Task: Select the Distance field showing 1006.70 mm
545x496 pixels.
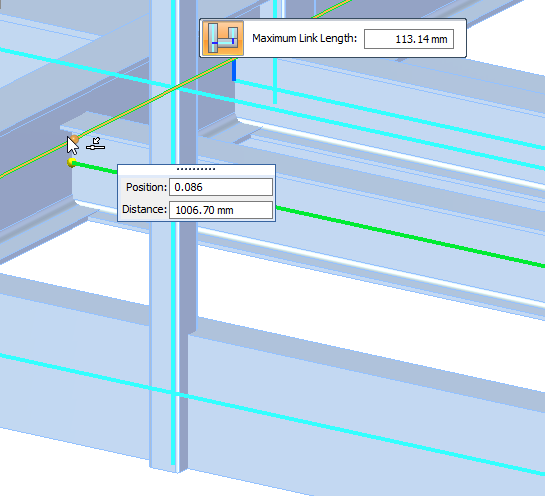Action: tap(221, 210)
